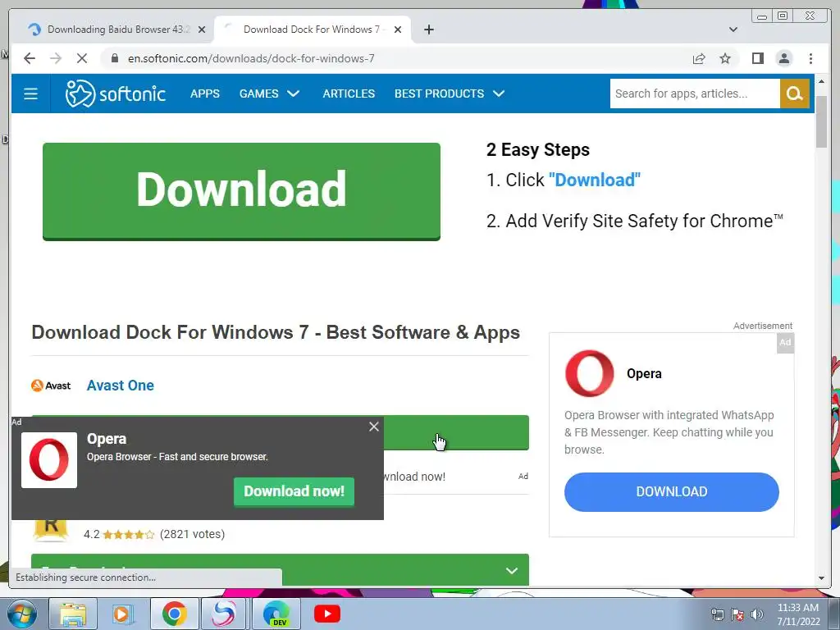Click the volume speaker tray icon
Viewport: 840px width, 630px height.
click(x=757, y=614)
